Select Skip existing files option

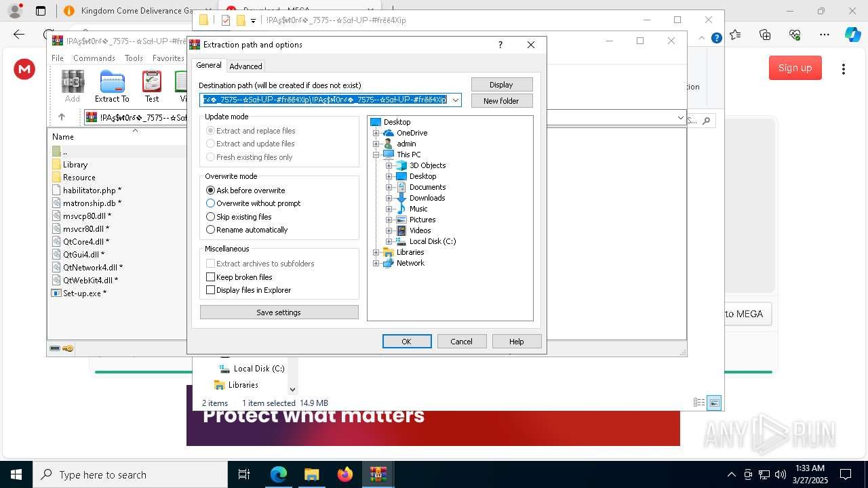click(x=210, y=217)
